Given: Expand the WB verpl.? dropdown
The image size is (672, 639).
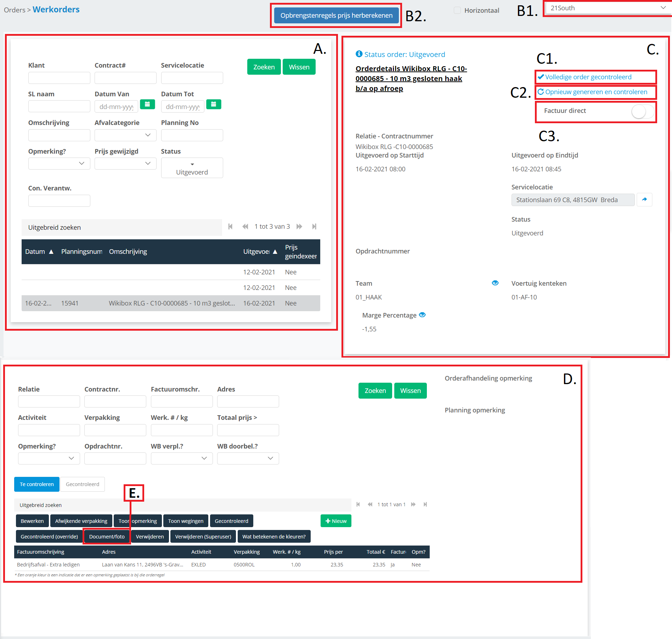Looking at the screenshot, I should click(182, 458).
